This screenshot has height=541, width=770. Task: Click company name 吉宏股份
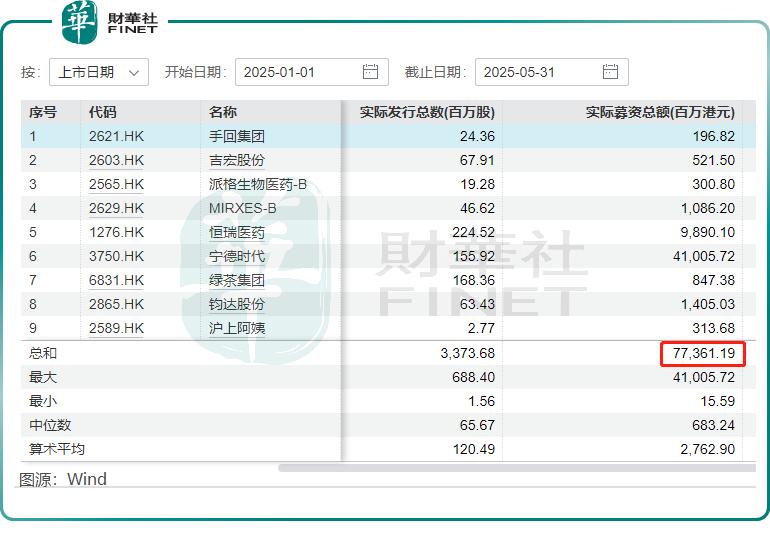pos(237,161)
